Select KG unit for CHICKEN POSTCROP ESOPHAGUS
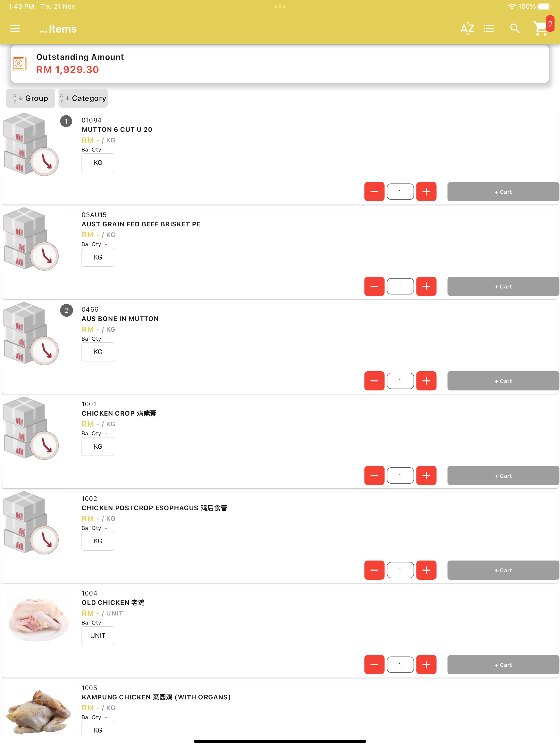This screenshot has height=747, width=560. (x=98, y=541)
